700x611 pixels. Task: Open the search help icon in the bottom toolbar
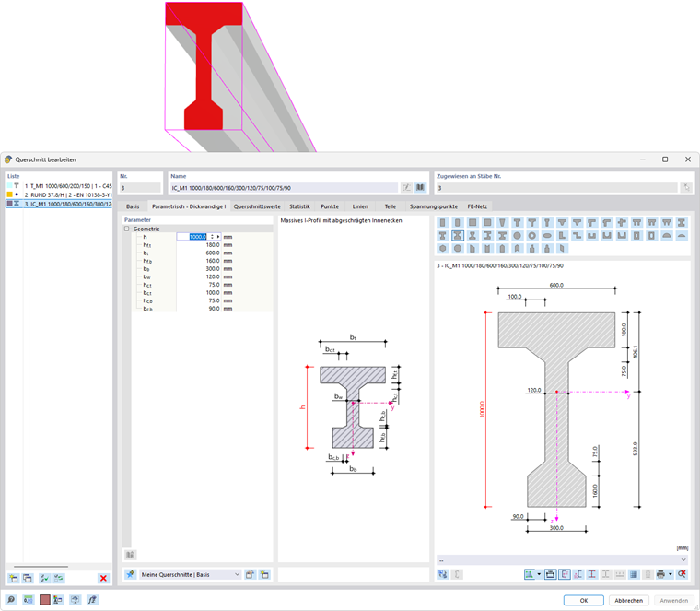11,600
